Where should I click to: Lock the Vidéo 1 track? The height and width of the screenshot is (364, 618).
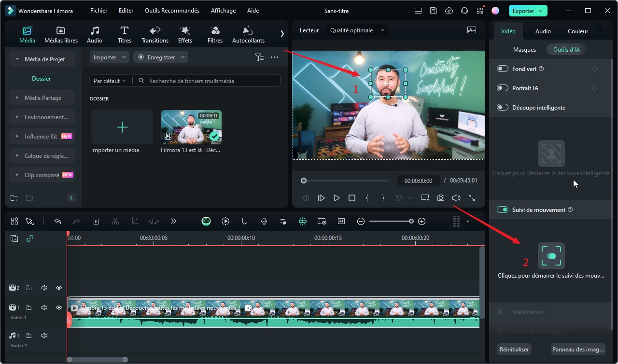tap(29, 308)
